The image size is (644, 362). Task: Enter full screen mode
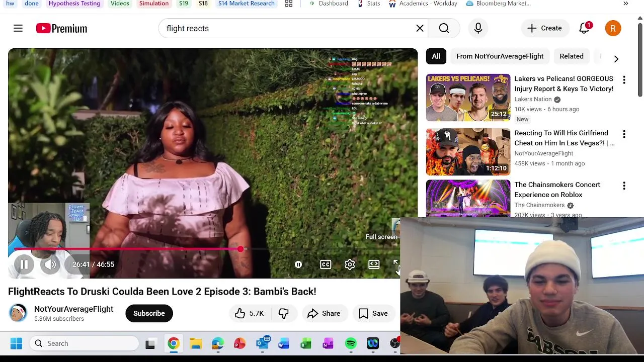(396, 264)
